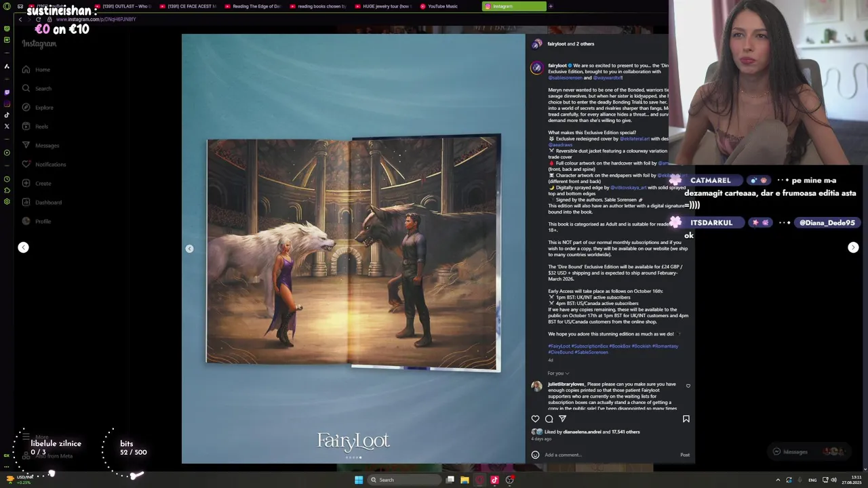
Task: Switch to reading books chosen by tab
Action: pyautogui.click(x=318, y=6)
